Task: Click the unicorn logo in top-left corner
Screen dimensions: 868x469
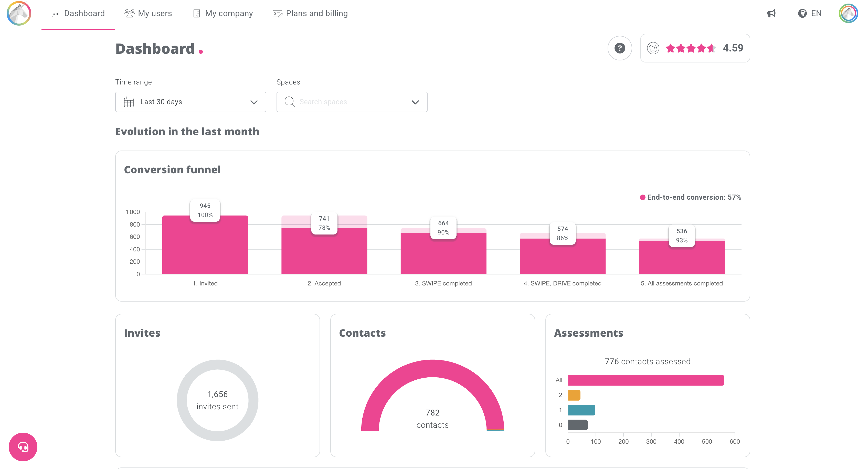Action: 19,14
